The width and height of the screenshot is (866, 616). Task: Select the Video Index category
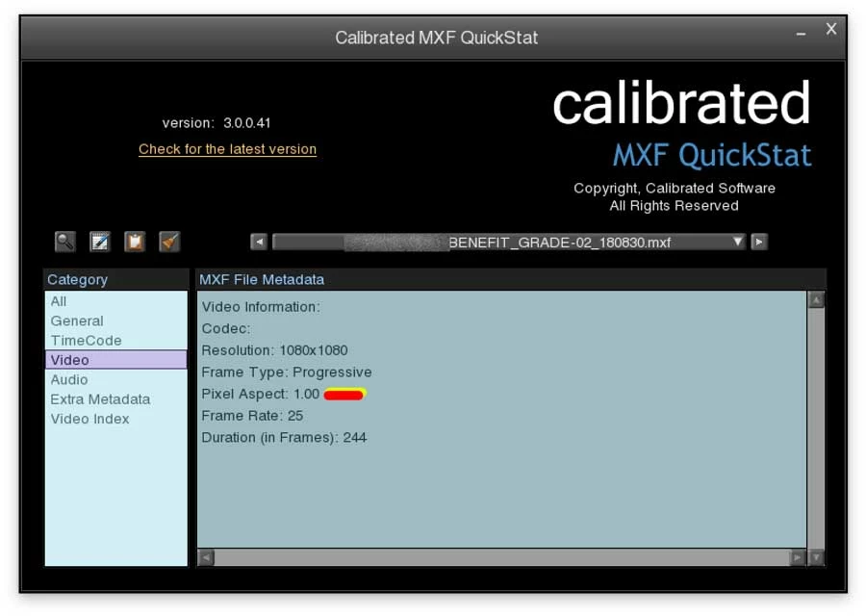[x=116, y=419]
